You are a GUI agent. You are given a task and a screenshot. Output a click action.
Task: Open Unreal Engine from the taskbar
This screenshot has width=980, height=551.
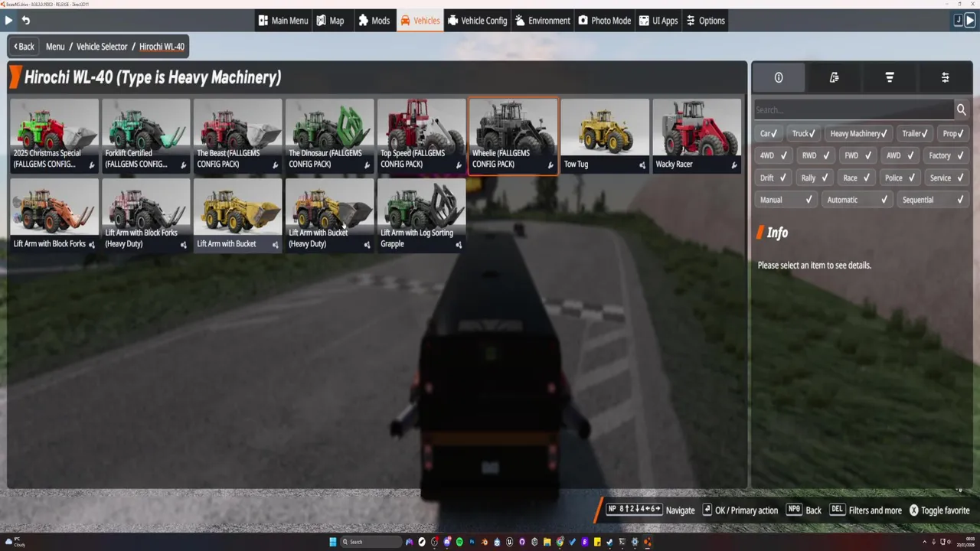point(509,542)
